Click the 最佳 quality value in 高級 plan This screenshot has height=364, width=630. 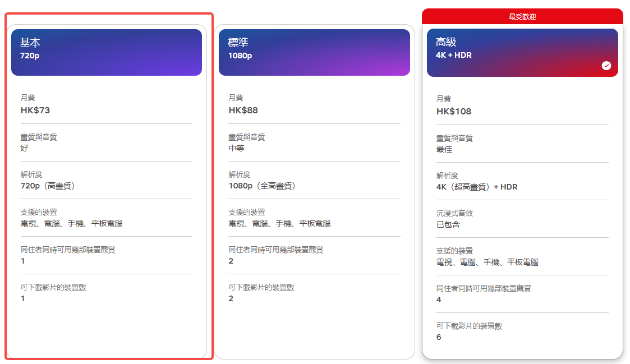pos(444,149)
